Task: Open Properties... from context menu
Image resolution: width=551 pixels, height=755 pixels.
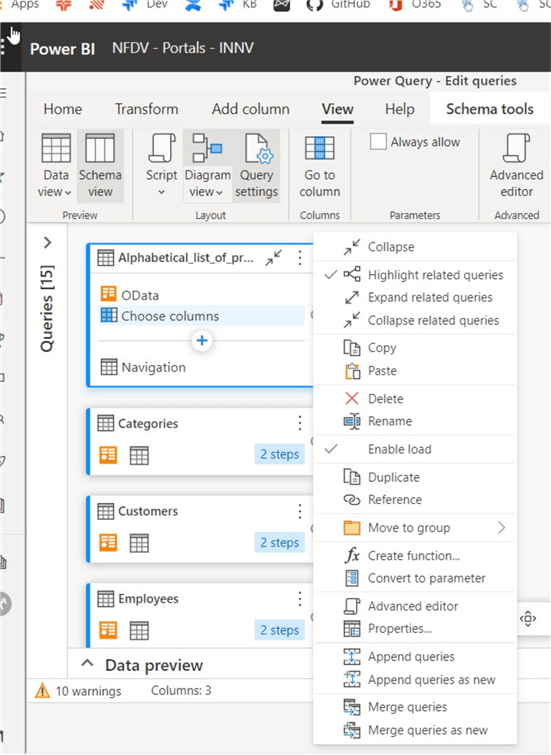Action: pos(415,629)
